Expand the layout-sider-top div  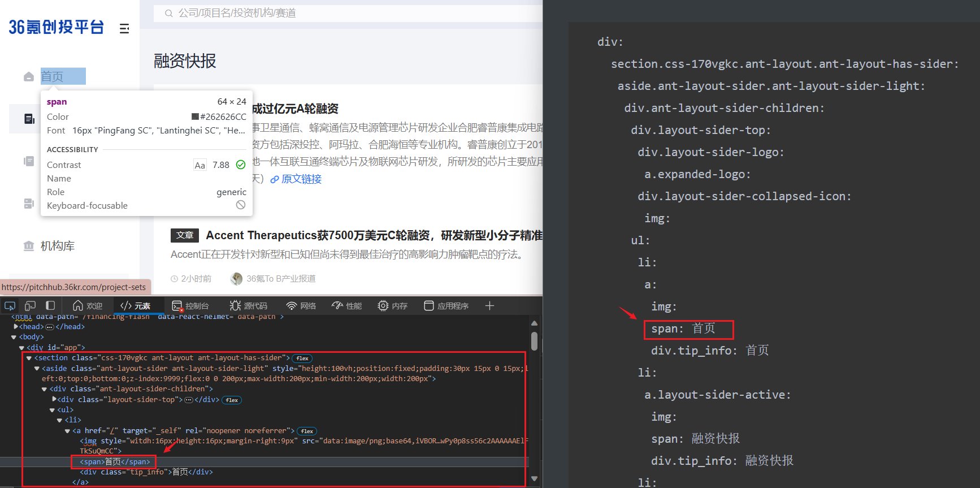54,399
